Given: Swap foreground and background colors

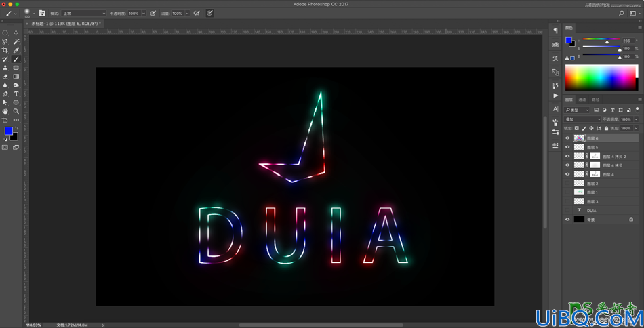Looking at the screenshot, I should [17, 128].
